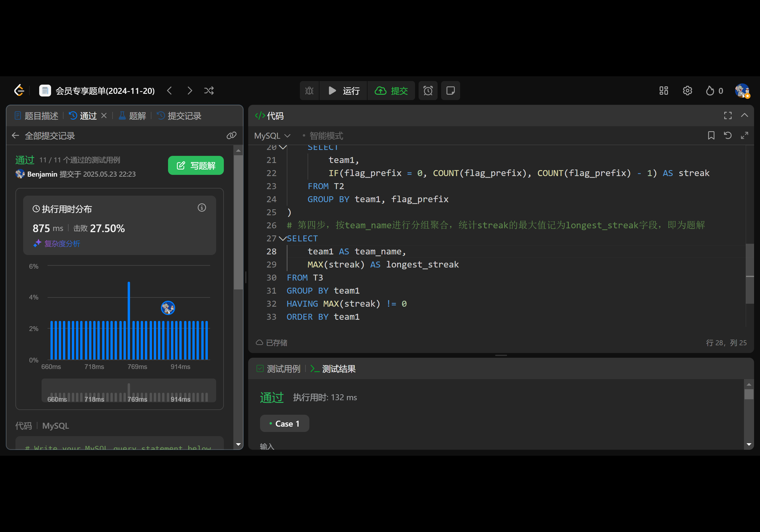Image resolution: width=760 pixels, height=532 pixels.
Task: Click the runtime chart range slider
Action: pyautogui.click(x=129, y=391)
